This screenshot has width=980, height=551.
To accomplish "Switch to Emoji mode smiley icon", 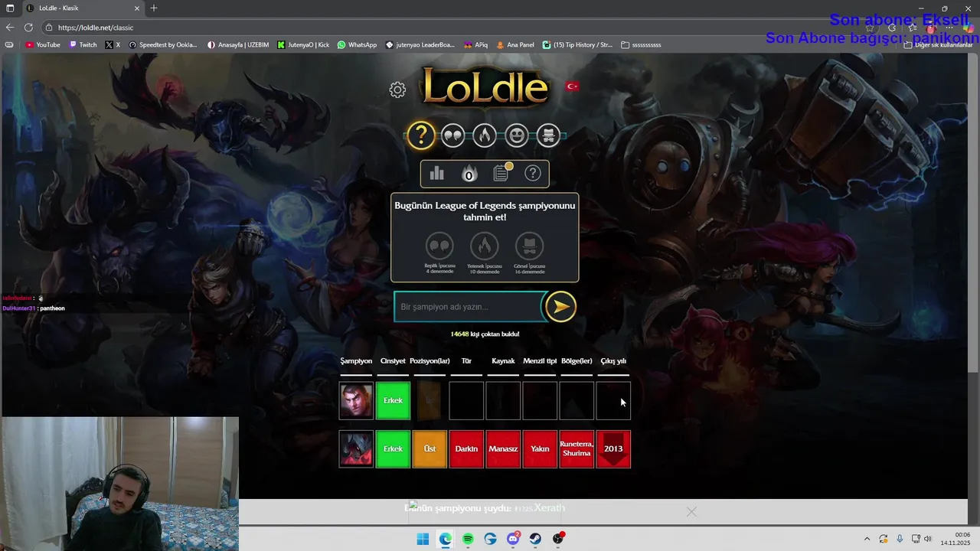I will point(517,135).
